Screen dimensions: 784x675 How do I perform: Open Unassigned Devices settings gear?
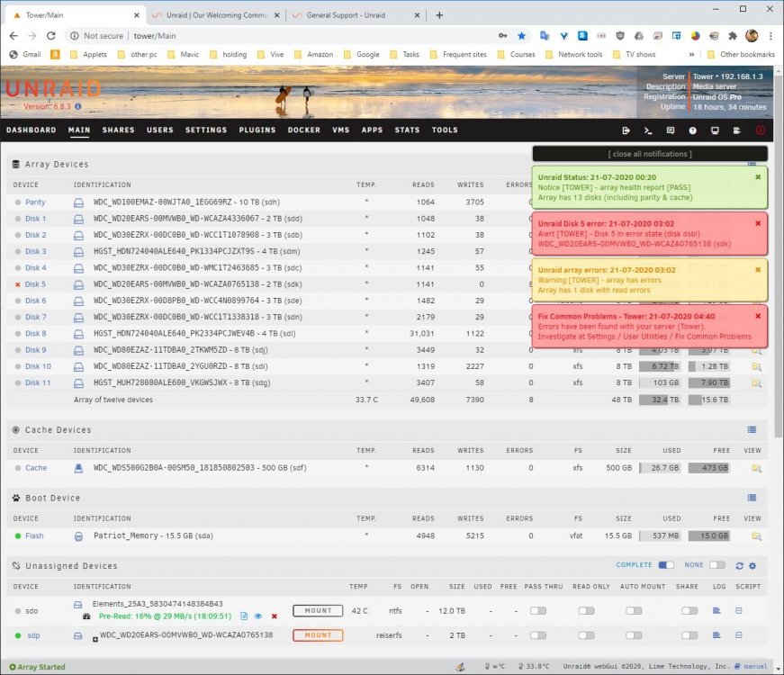click(x=752, y=565)
